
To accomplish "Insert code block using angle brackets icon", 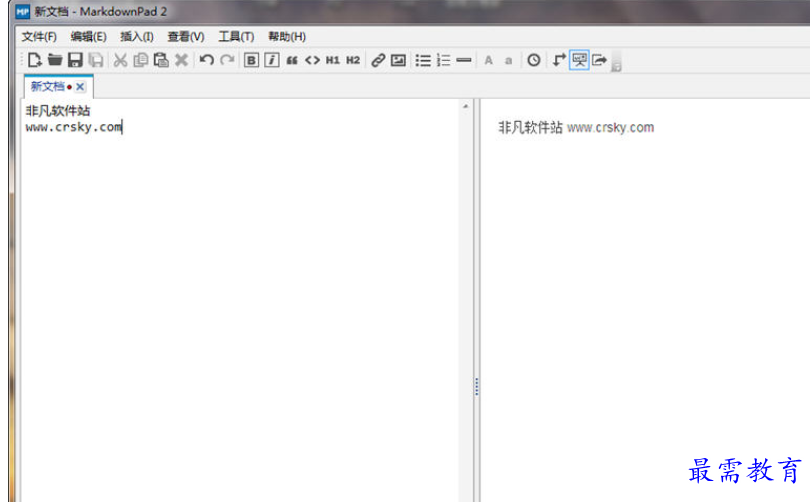I will click(312, 60).
